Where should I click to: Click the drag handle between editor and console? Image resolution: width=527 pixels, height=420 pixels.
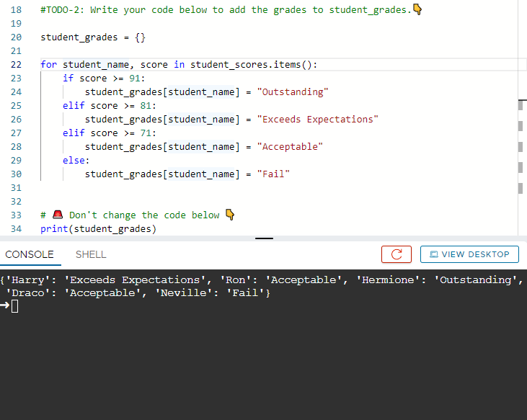[x=264, y=238]
